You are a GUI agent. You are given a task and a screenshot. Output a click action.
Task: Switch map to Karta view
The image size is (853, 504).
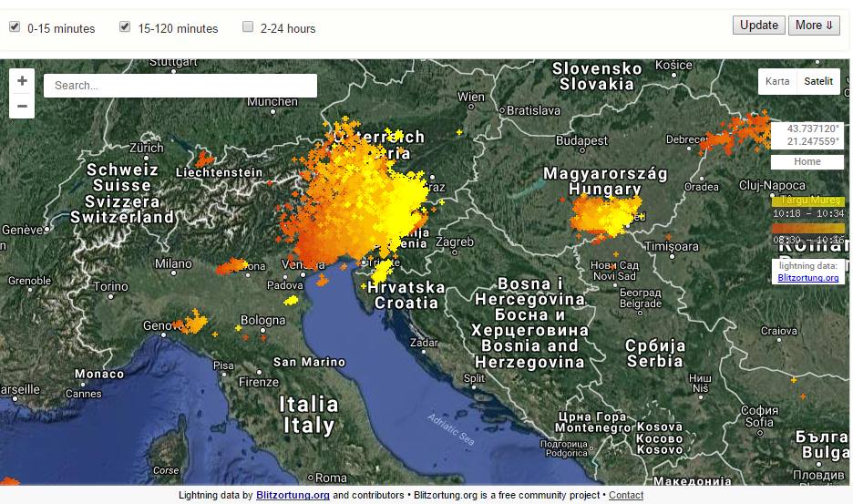point(777,81)
